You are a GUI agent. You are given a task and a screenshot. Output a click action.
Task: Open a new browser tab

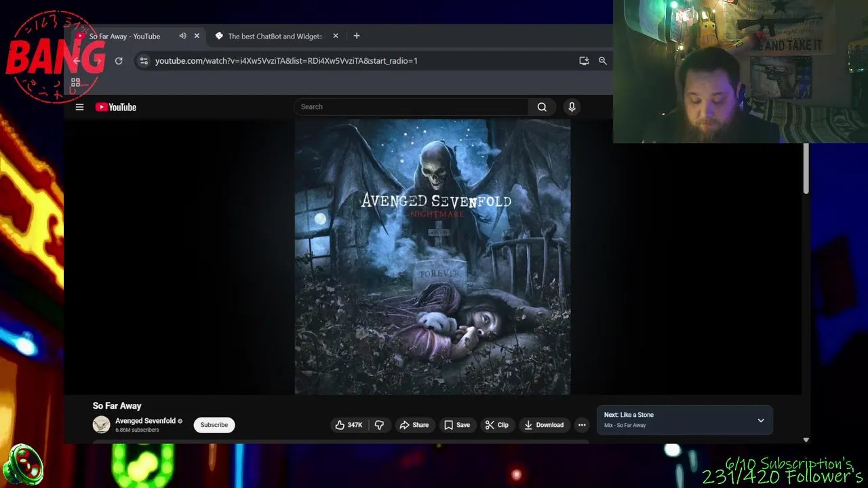(x=357, y=36)
